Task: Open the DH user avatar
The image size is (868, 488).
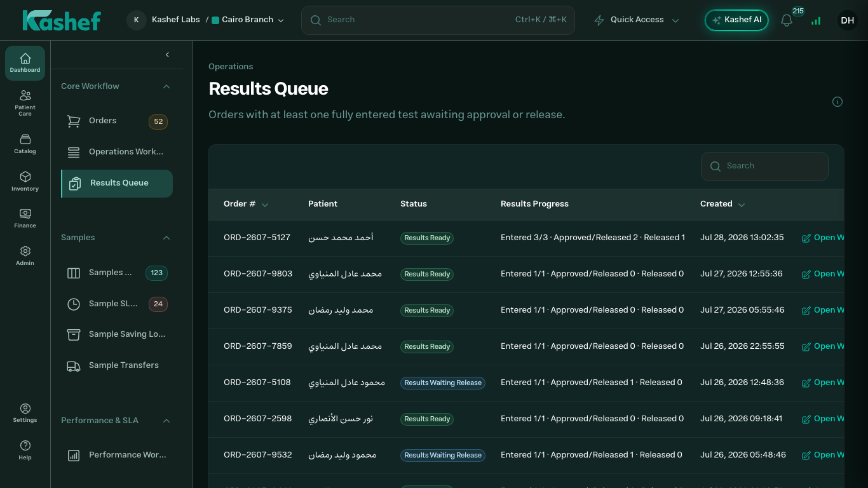Action: [847, 20]
